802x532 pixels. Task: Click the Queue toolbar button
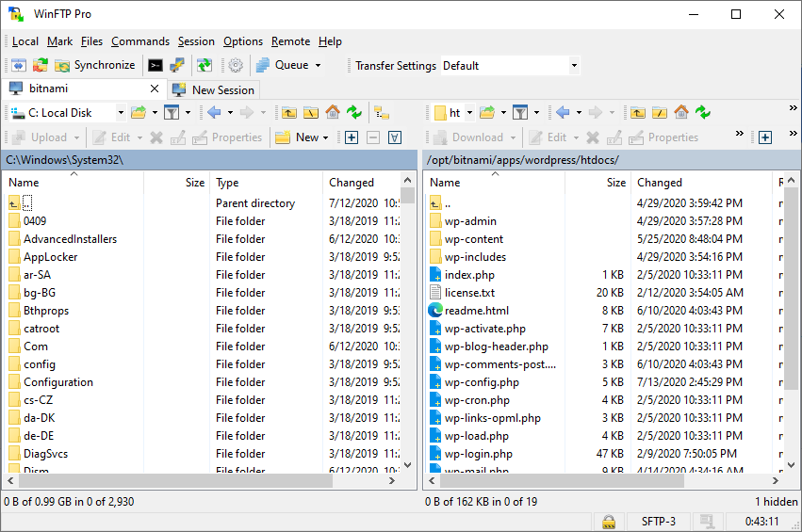coord(283,65)
